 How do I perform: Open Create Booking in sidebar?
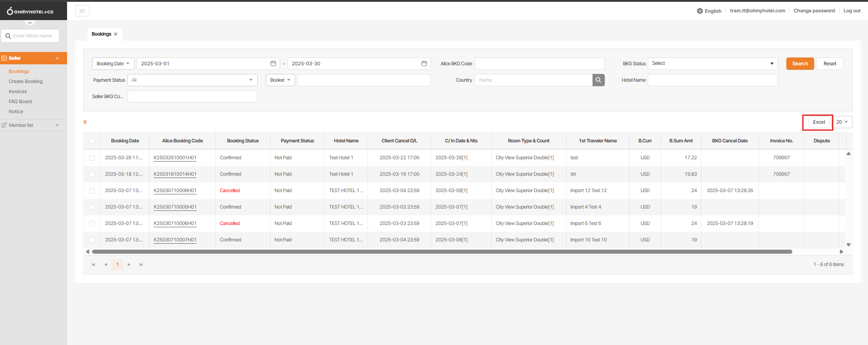(x=26, y=81)
